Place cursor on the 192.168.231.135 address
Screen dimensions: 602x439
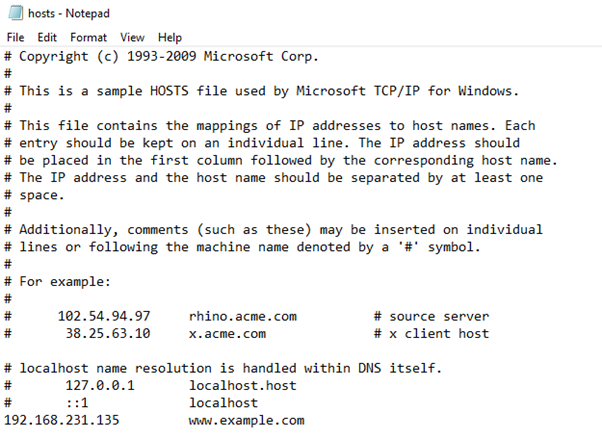62,420
